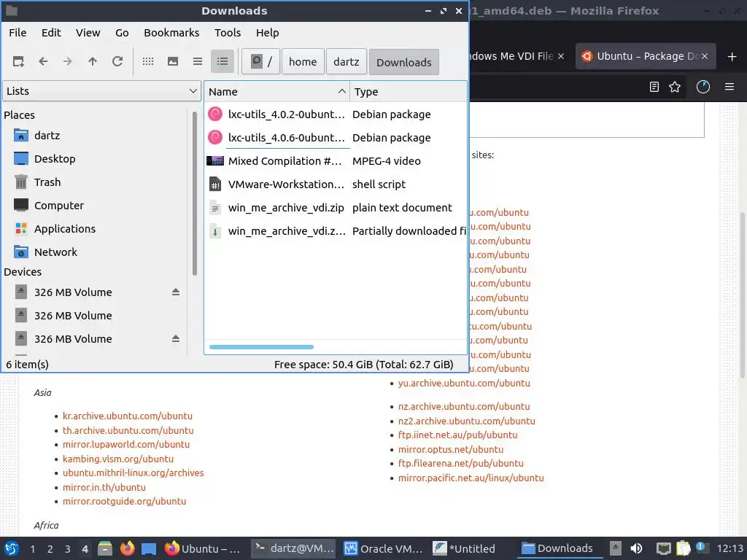The height and width of the screenshot is (560, 747).
Task: Switch to Ubuntu Package Download Firefox tab
Action: [646, 56]
